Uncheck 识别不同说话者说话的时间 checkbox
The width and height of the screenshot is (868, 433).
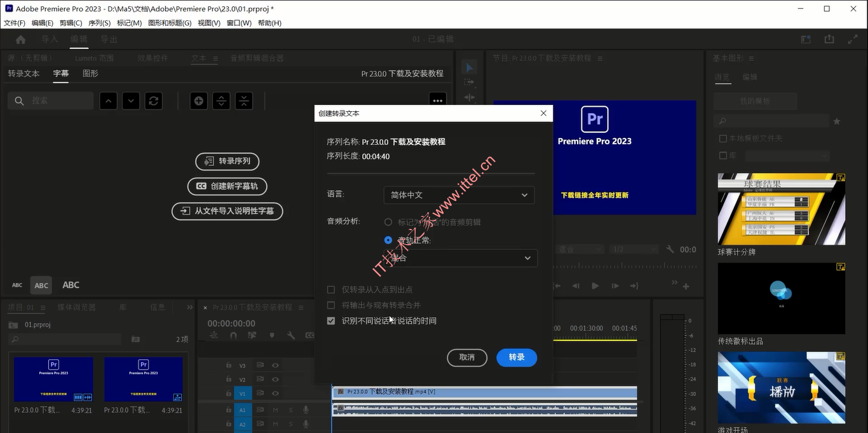(x=331, y=321)
